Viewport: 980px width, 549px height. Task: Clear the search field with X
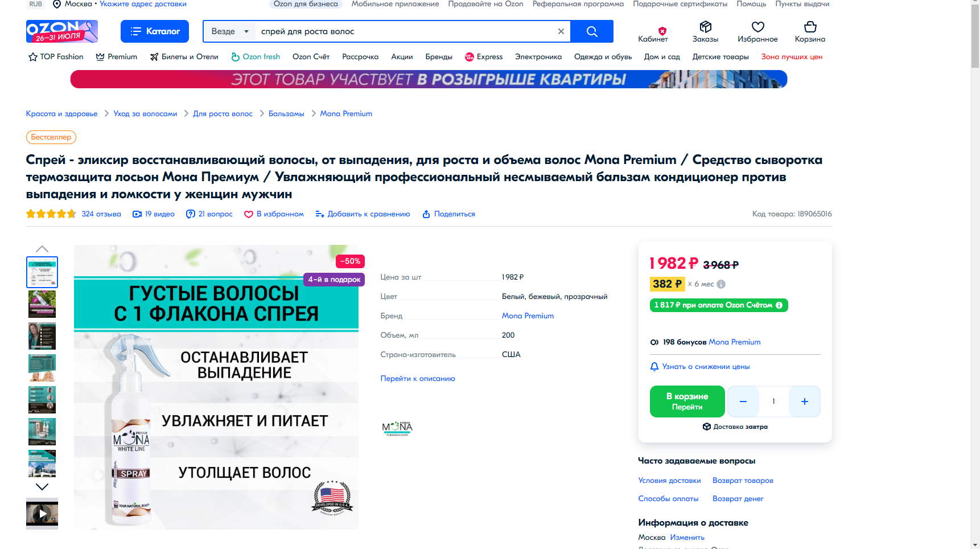[561, 31]
